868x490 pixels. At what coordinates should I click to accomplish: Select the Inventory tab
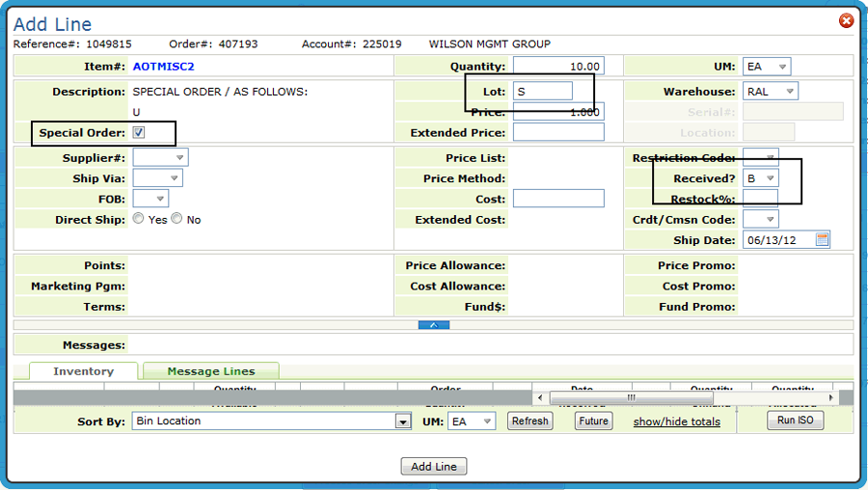[83, 371]
